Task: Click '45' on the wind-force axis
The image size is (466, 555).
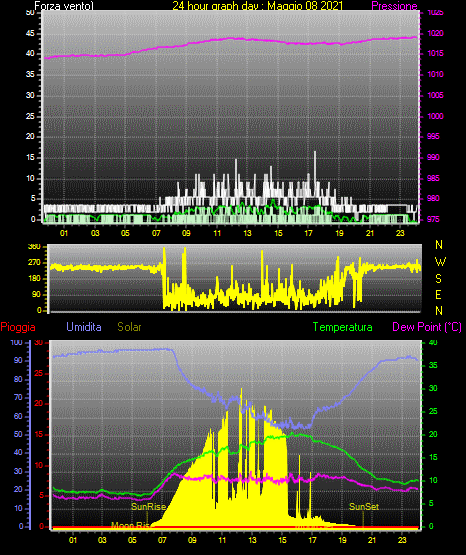Action: pos(30,34)
